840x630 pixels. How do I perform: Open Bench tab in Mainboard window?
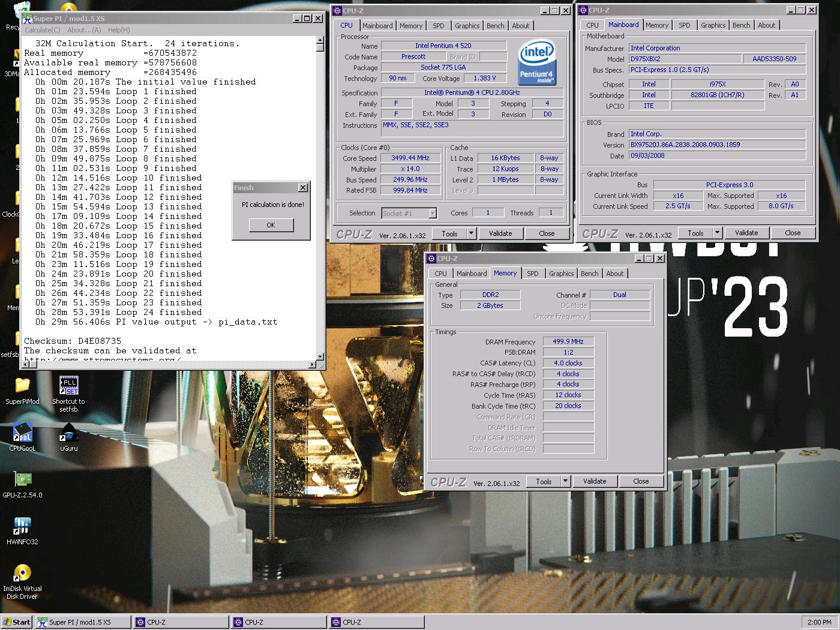pos(741,25)
